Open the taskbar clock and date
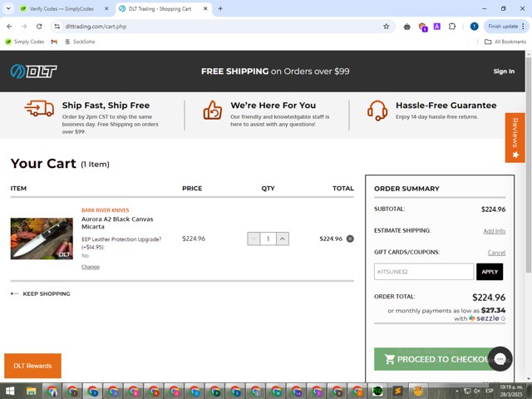The height and width of the screenshot is (399, 532). 510,392
